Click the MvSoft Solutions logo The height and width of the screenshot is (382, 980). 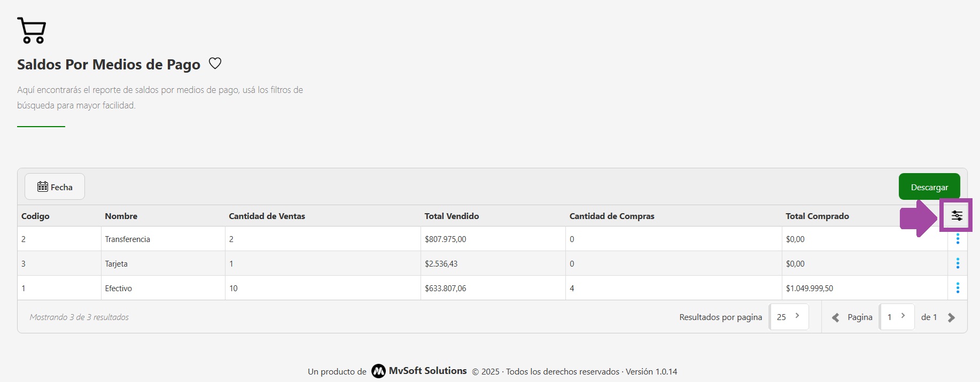[378, 371]
